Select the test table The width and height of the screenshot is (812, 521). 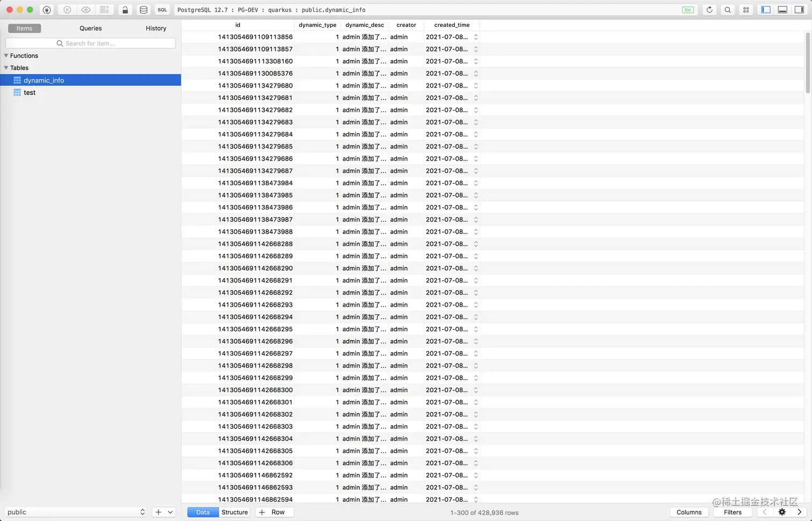[x=90, y=92]
